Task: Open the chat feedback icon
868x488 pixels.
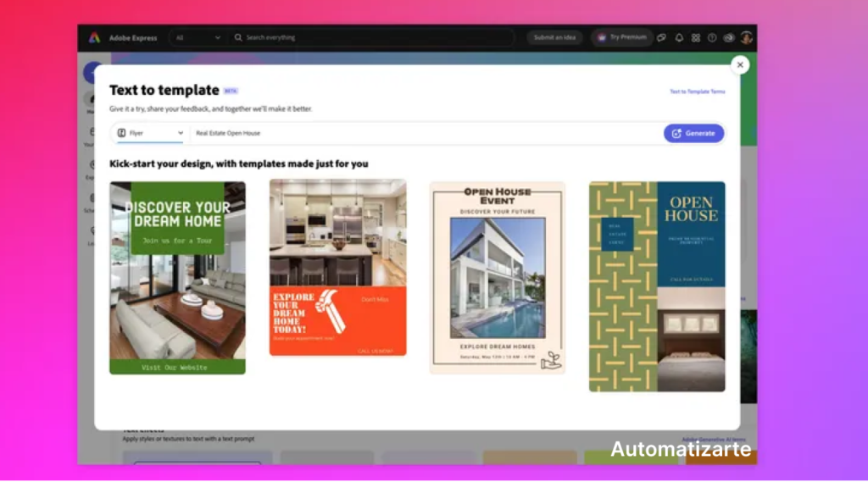Action: coord(661,37)
